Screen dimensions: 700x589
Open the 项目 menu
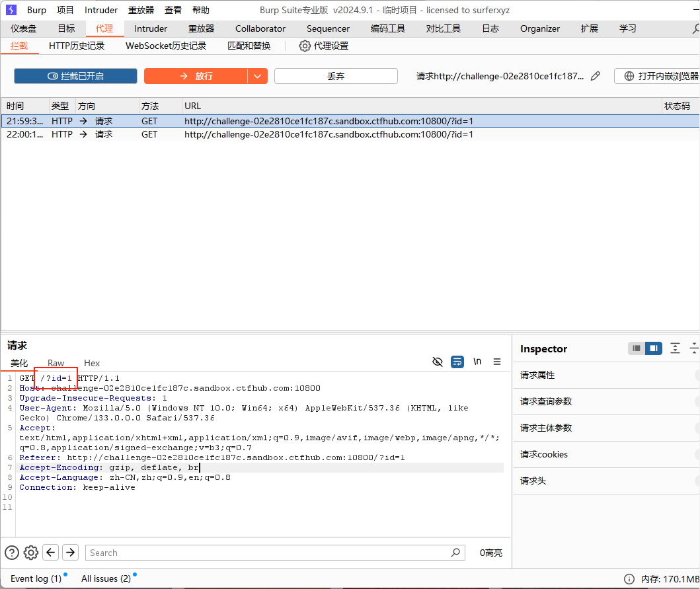coord(65,10)
